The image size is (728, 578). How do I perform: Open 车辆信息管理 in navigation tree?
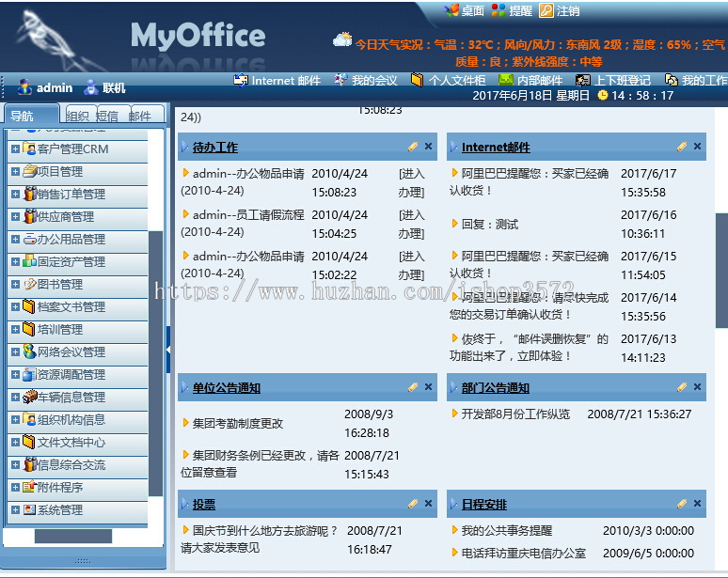[71, 398]
